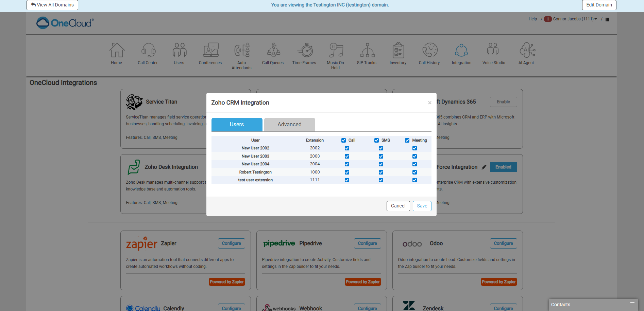
Task: Select the Users tab in dialog
Action: [237, 125]
